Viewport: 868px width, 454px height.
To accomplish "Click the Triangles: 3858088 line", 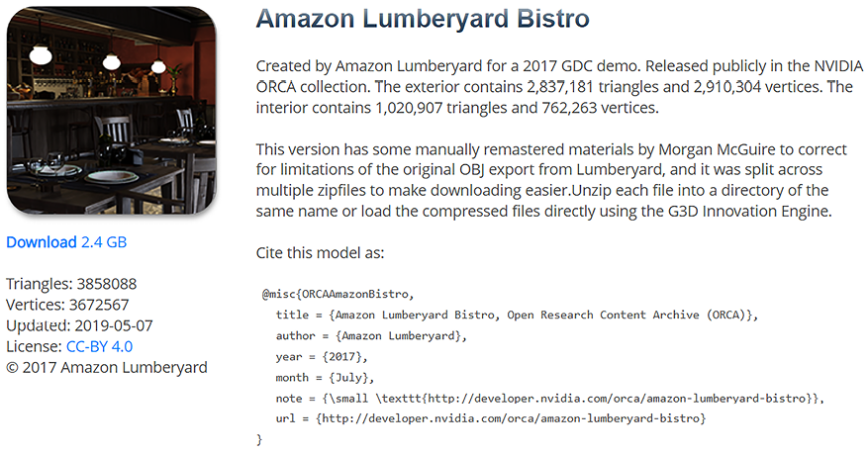I will click(x=71, y=284).
